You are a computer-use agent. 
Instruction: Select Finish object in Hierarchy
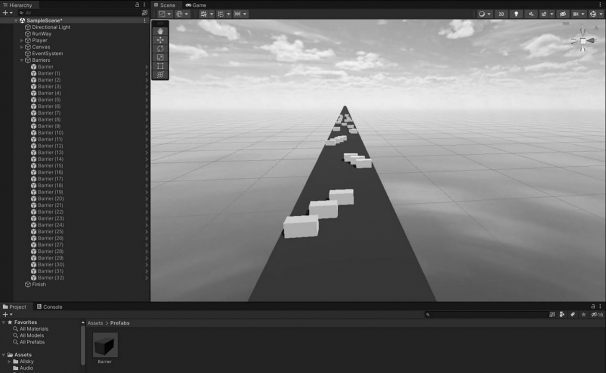pyautogui.click(x=39, y=284)
